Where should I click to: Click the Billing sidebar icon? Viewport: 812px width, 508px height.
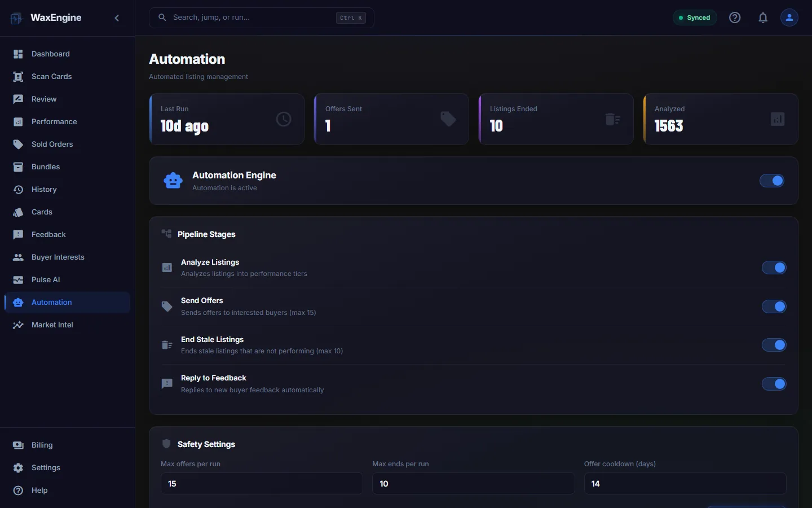coord(18,445)
